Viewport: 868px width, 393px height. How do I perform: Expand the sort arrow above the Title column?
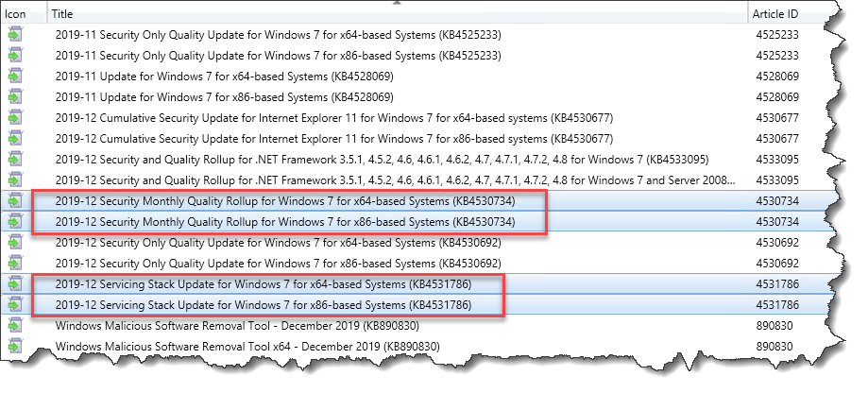point(397,4)
